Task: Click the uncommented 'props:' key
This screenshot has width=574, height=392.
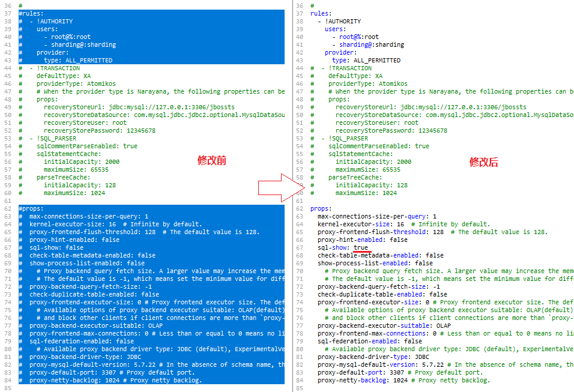Action: pos(321,209)
